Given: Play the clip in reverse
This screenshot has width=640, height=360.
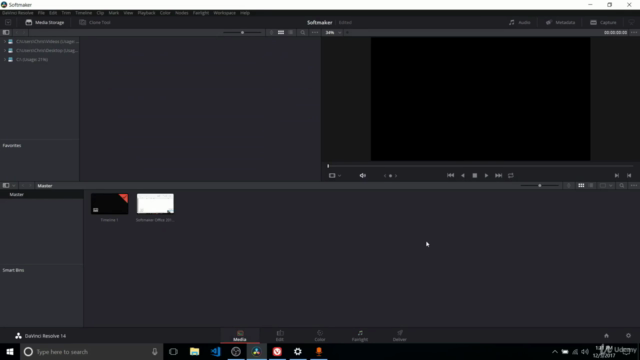Looking at the screenshot, I should coord(463,176).
